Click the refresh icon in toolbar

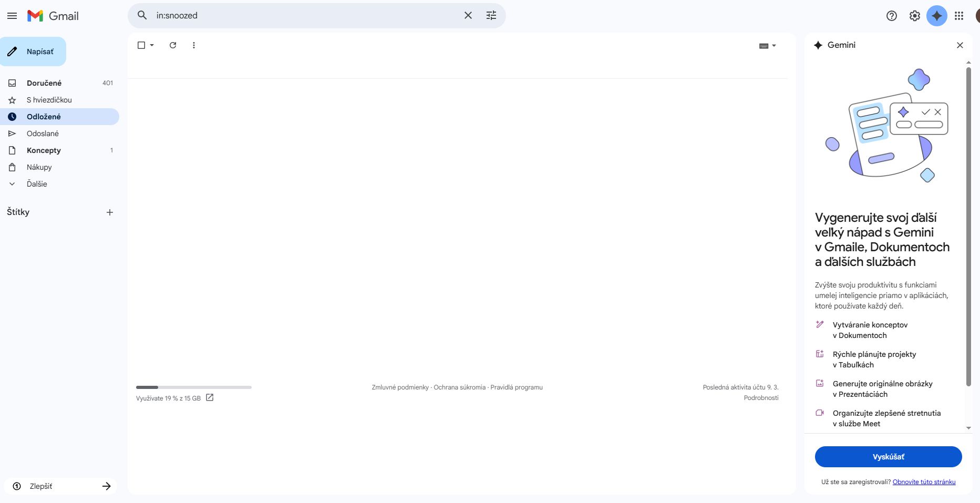coord(173,45)
